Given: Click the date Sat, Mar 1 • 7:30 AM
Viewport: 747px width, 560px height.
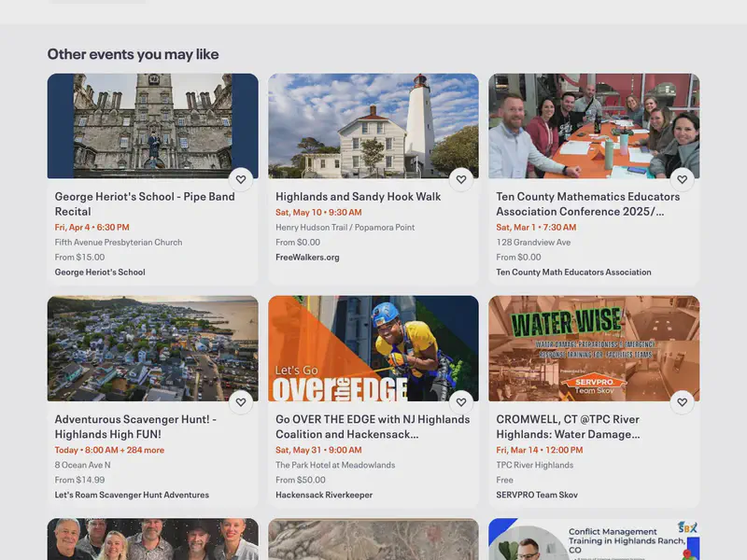Looking at the screenshot, I should [536, 227].
